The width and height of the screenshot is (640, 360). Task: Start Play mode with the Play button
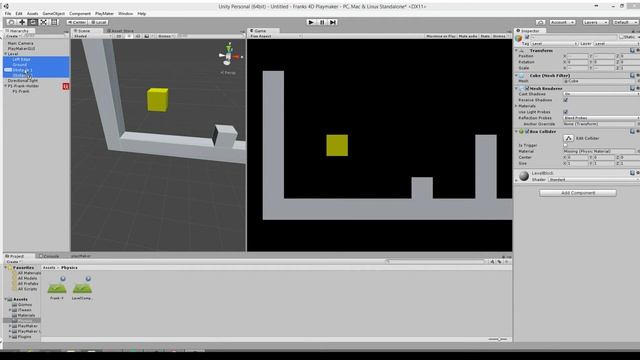[311, 22]
